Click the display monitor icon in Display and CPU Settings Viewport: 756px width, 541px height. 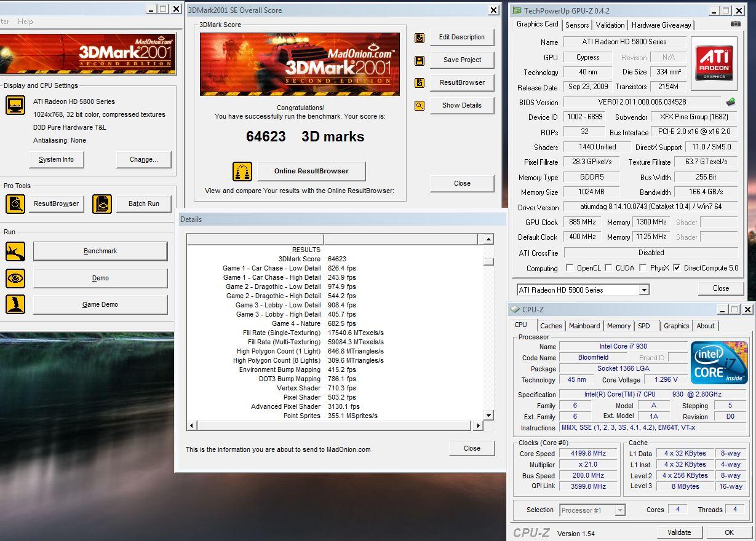coord(15,105)
